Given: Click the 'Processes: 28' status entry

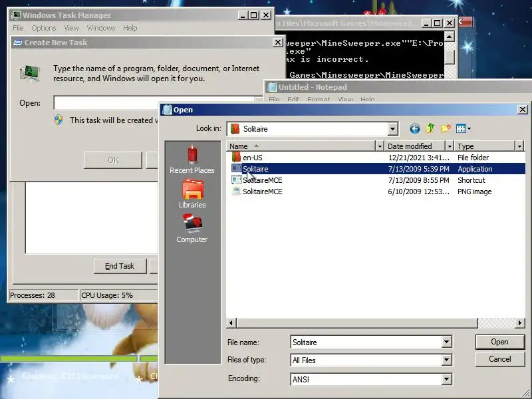Looking at the screenshot, I should 43,295.
